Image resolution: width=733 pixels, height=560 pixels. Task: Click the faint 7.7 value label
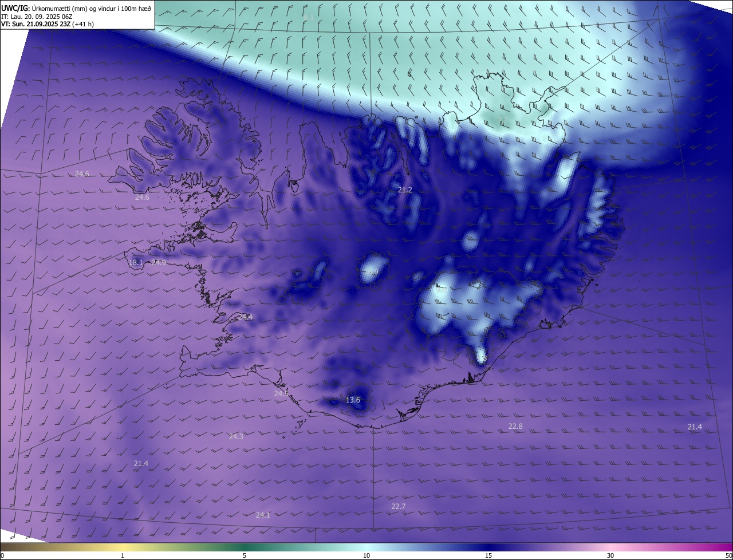(x=503, y=120)
